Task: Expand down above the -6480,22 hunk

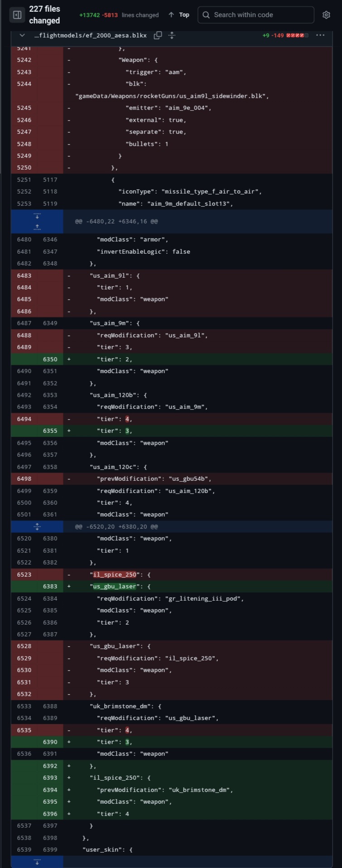Action: tap(37, 216)
